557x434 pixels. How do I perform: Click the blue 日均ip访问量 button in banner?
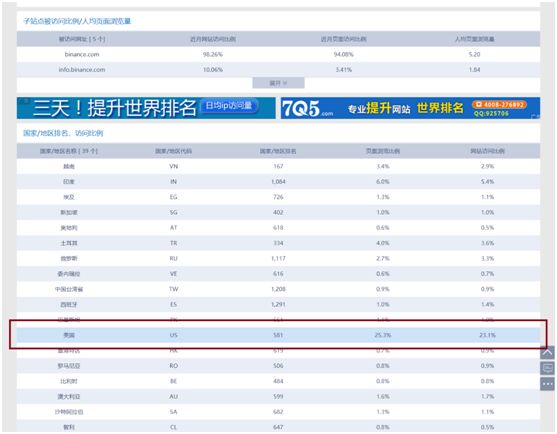coord(229,105)
